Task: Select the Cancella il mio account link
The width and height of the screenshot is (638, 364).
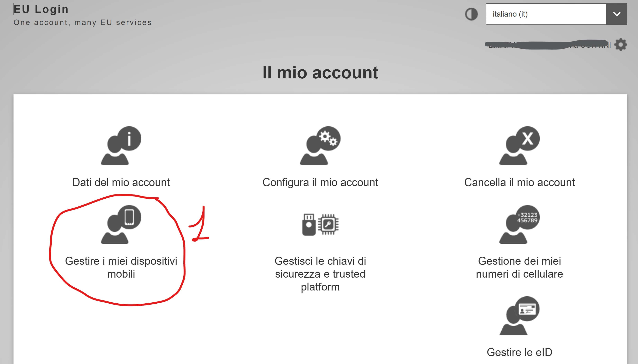Action: [519, 183]
